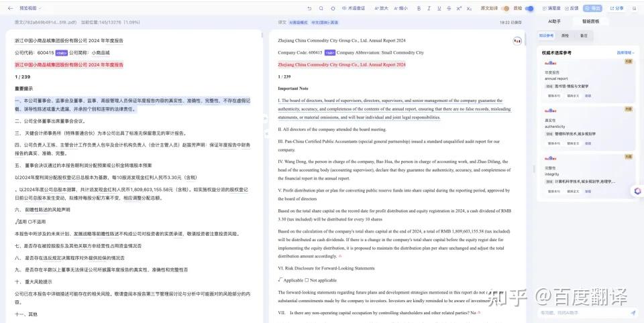Open the hamburger menu at top right
644x323 pixels.
click(634, 8)
